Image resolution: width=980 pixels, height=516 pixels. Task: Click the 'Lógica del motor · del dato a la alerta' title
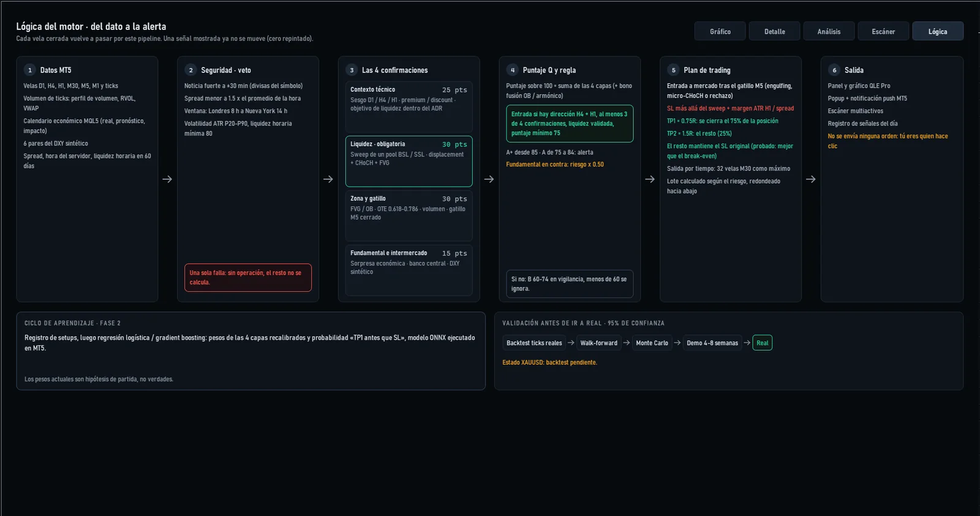(x=91, y=26)
